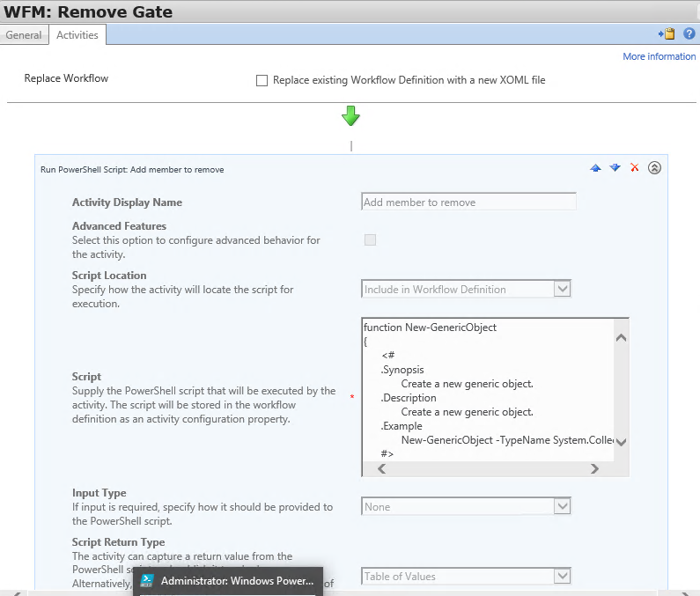Move activity down with blue down arrow
Image resolution: width=700 pixels, height=596 pixels.
point(615,168)
